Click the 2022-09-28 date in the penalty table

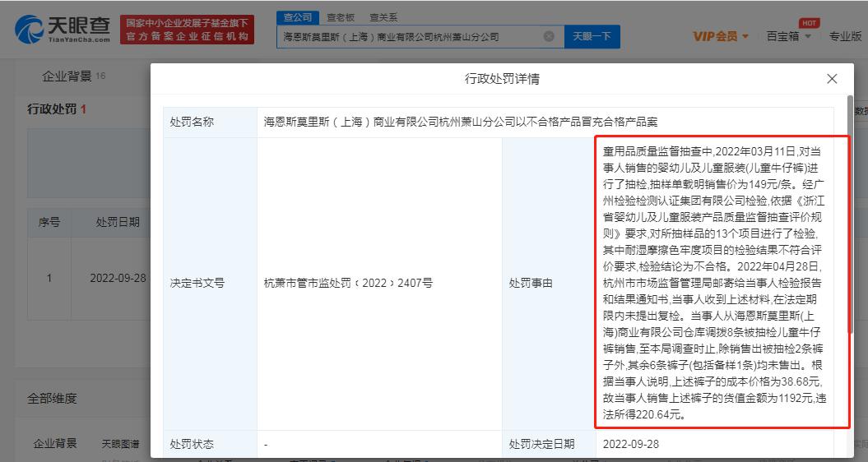pyautogui.click(x=118, y=279)
